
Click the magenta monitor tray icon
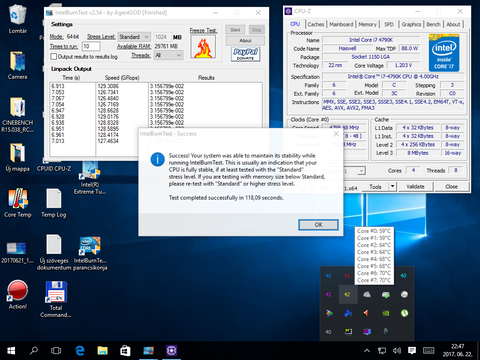click(x=367, y=332)
